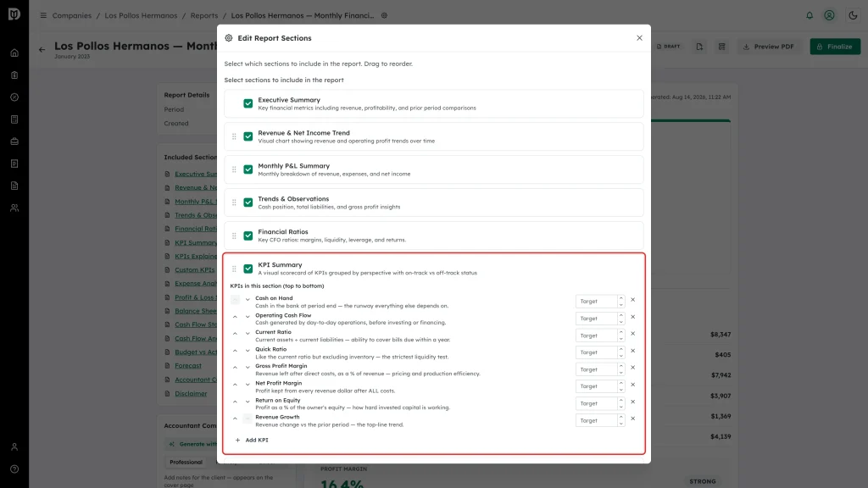The width and height of the screenshot is (868, 488).
Task: Uncheck the Executive Summary section checkbox
Action: click(248, 103)
